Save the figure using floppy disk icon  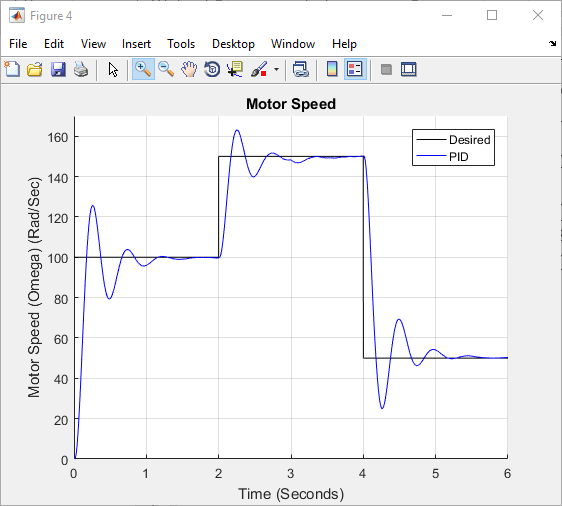point(58,69)
